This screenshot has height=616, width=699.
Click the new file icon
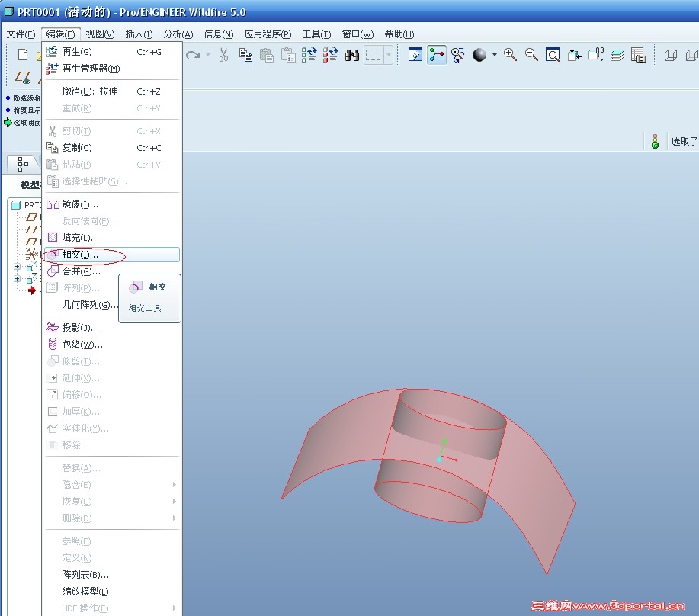[x=23, y=55]
